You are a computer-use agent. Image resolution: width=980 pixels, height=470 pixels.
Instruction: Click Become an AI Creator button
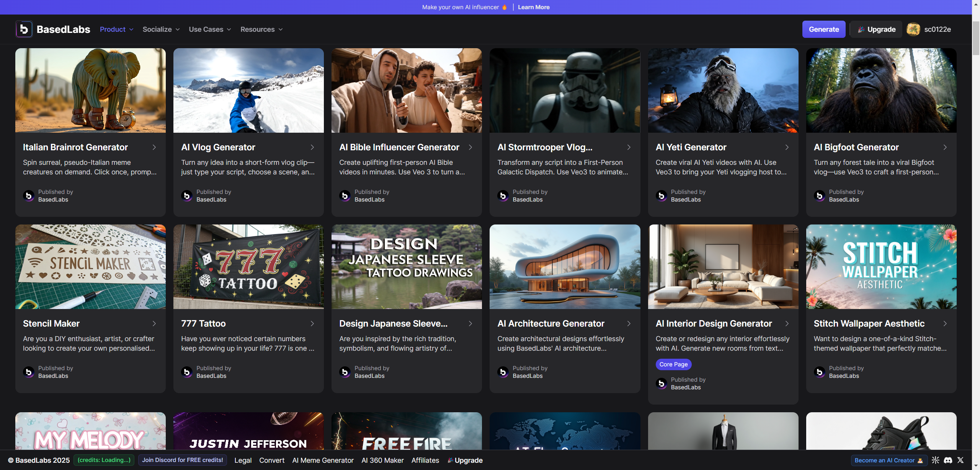coord(889,460)
